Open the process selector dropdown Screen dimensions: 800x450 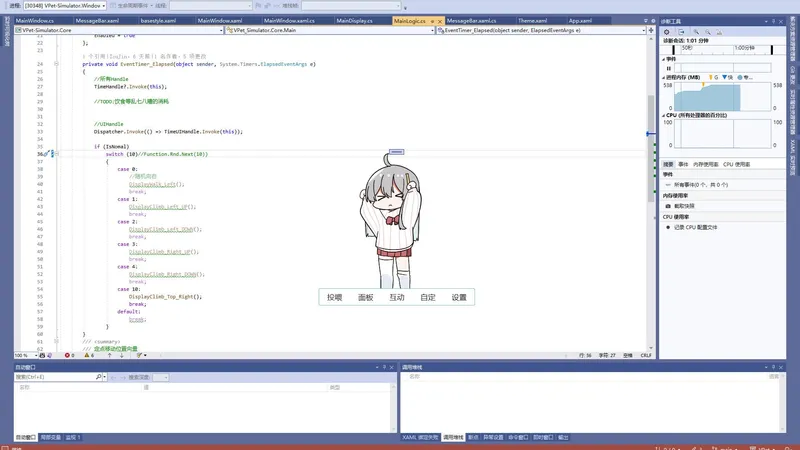point(65,6)
